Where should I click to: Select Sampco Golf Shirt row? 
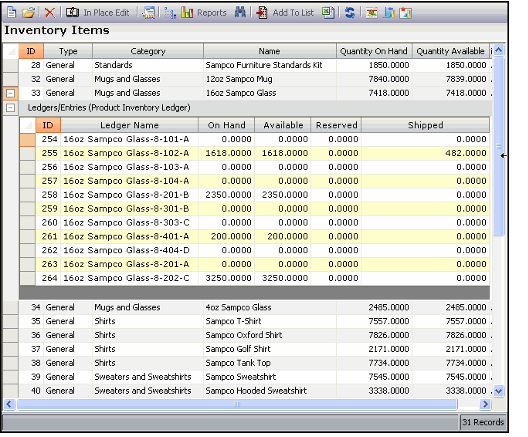point(255,349)
